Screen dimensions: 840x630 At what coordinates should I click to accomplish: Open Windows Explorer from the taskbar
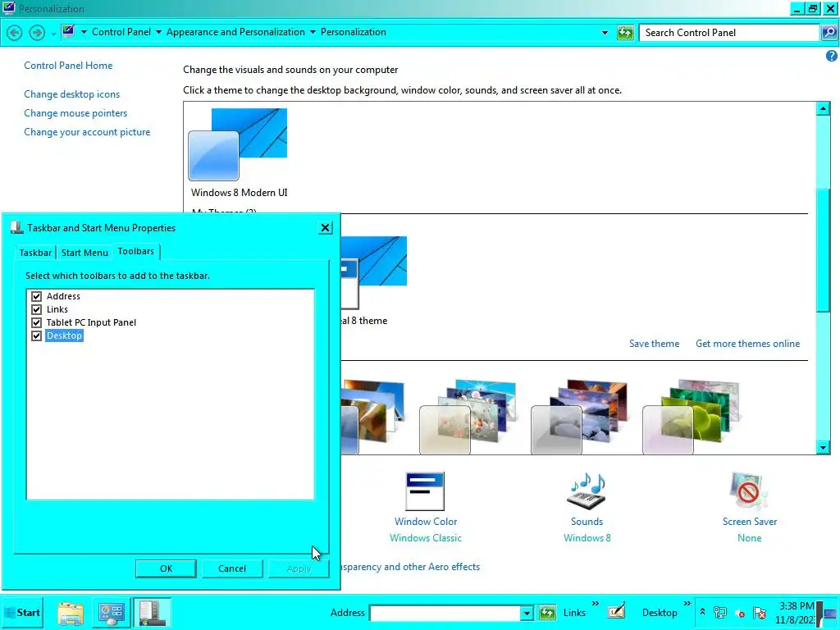(71, 613)
